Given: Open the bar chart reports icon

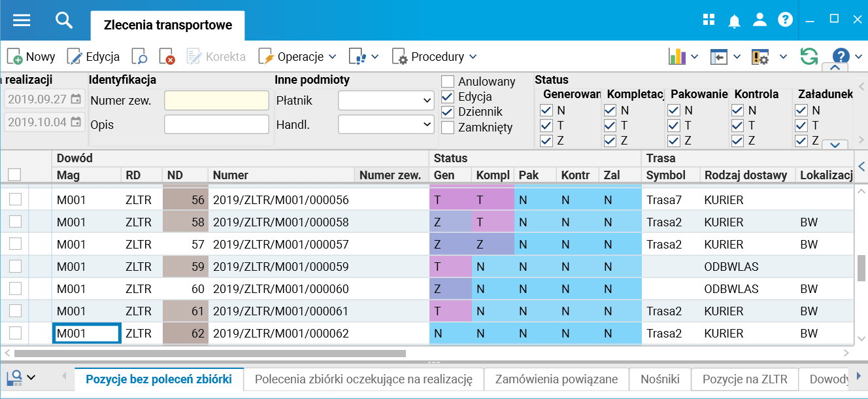Looking at the screenshot, I should point(676,56).
